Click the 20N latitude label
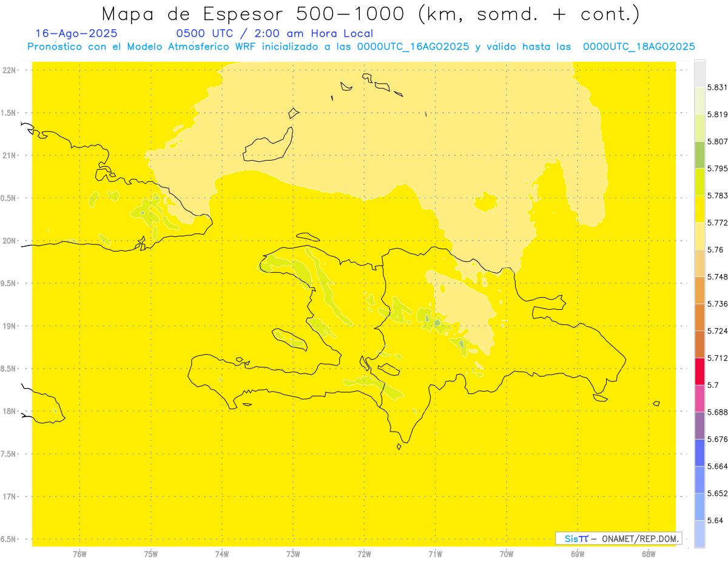Screen dimensions: 728x562 [9, 241]
